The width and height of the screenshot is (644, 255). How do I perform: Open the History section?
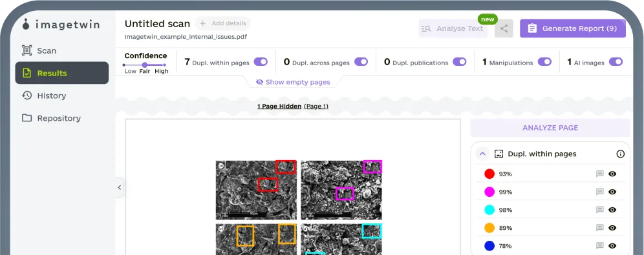tap(62, 96)
